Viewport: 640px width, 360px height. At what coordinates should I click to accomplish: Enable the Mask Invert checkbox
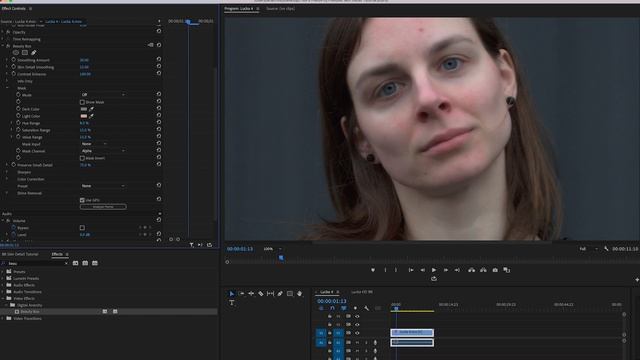pos(82,158)
